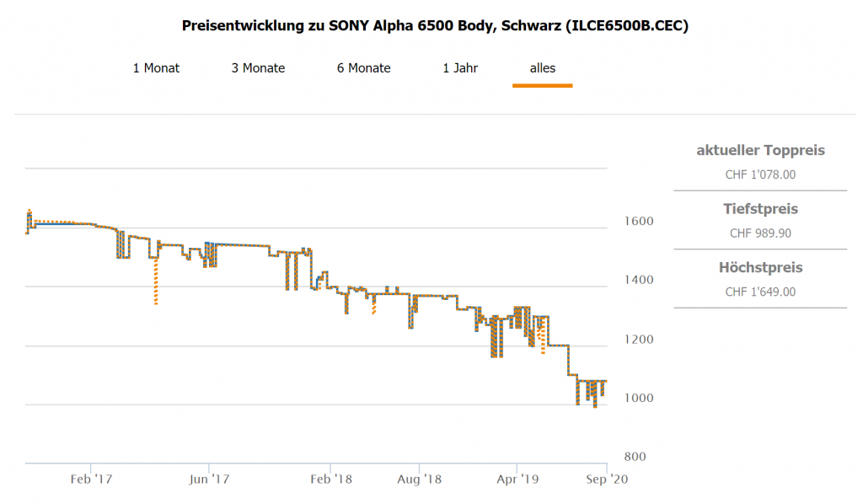Click the 'aktueller Toppreis' heading

[x=760, y=151]
